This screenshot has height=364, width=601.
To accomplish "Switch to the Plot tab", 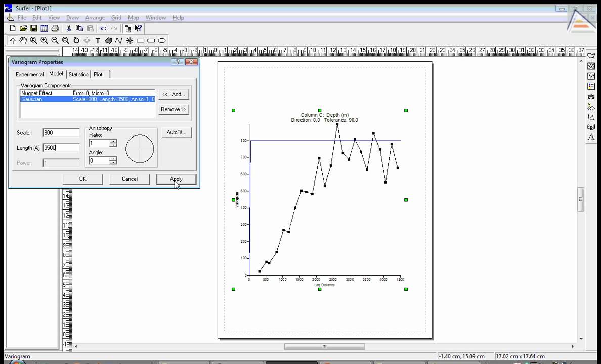I will [x=98, y=74].
